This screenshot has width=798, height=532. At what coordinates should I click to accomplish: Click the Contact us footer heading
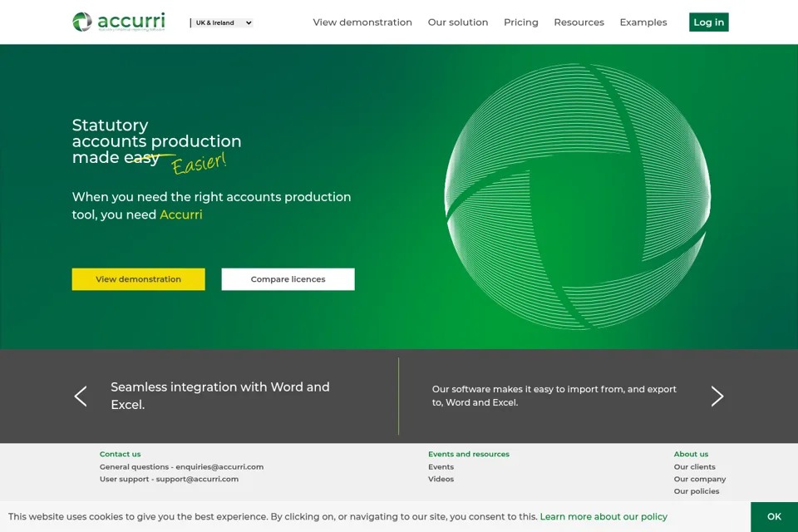[x=120, y=454]
